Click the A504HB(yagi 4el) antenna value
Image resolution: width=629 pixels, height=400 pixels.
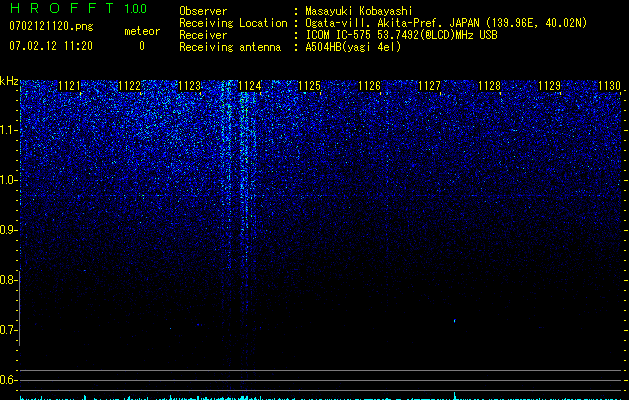point(353,47)
